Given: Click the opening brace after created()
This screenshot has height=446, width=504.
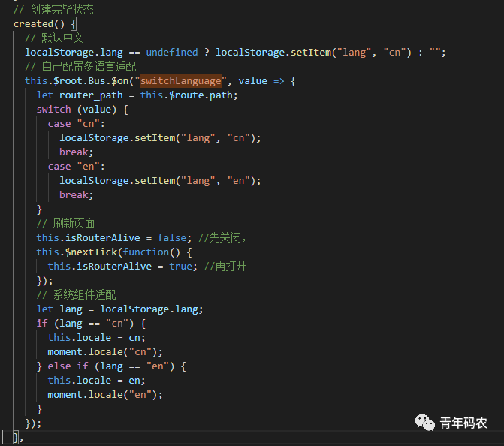Looking at the screenshot, I should tap(74, 24).
